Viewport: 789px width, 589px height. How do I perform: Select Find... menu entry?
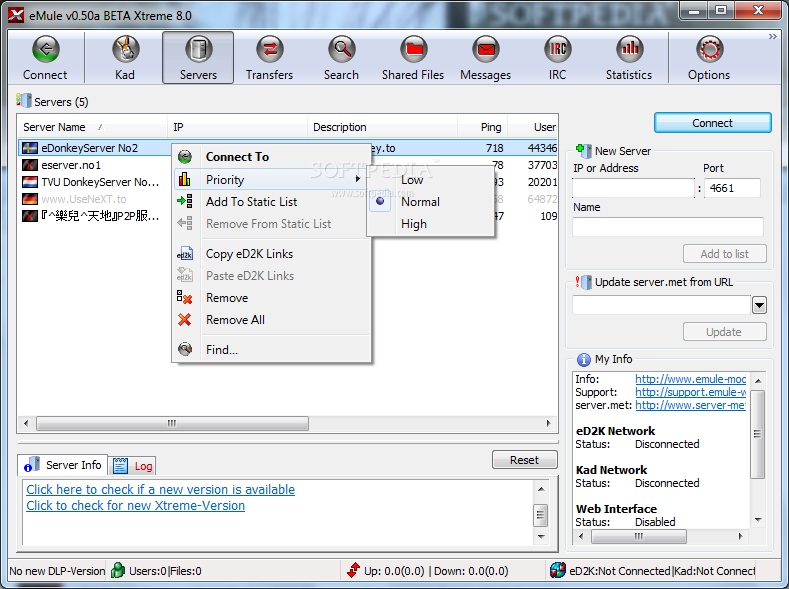pyautogui.click(x=272, y=350)
